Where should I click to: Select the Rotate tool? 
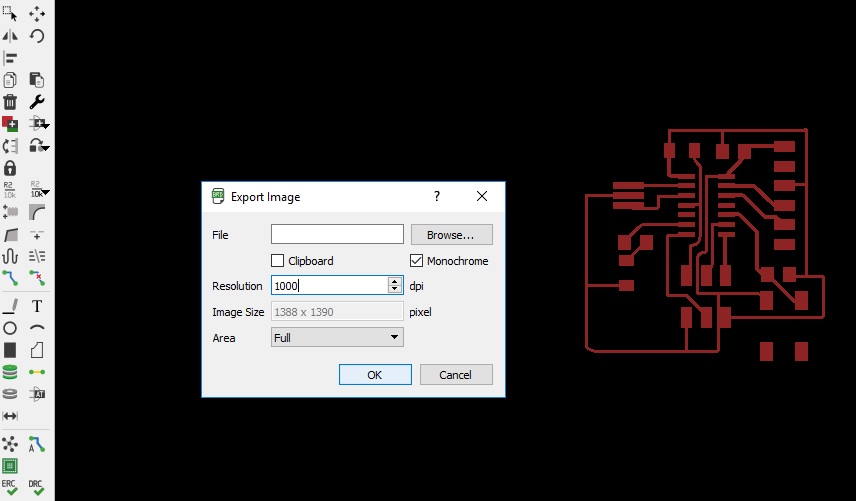(x=37, y=36)
